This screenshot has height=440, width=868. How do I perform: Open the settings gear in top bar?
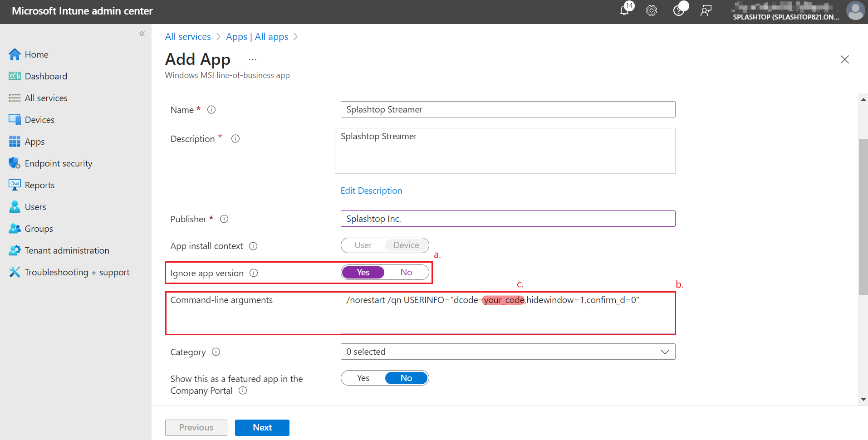pos(651,10)
